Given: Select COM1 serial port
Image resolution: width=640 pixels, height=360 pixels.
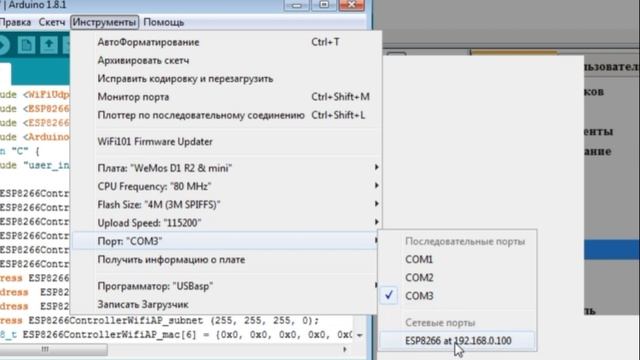Looking at the screenshot, I should pyautogui.click(x=457, y=260).
